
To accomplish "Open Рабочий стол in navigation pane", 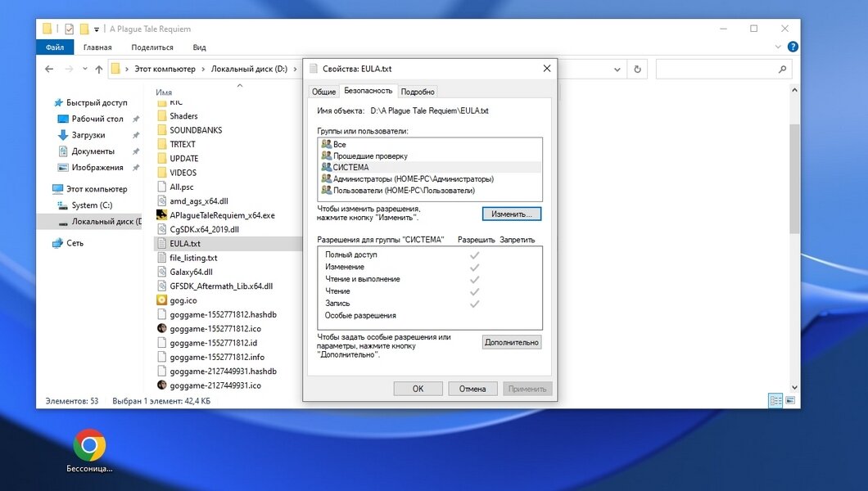I will 97,119.
